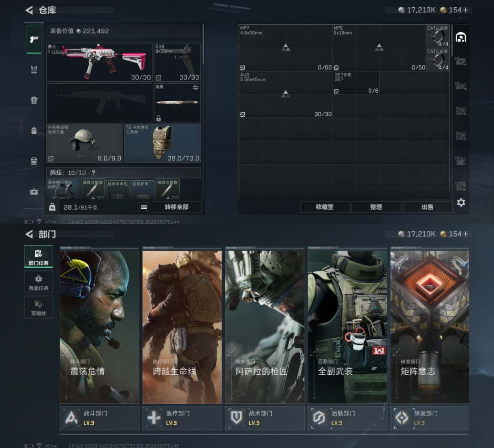494x448 pixels.
Task: Click the 医疗部门 cross emblem icon
Action: [x=154, y=418]
